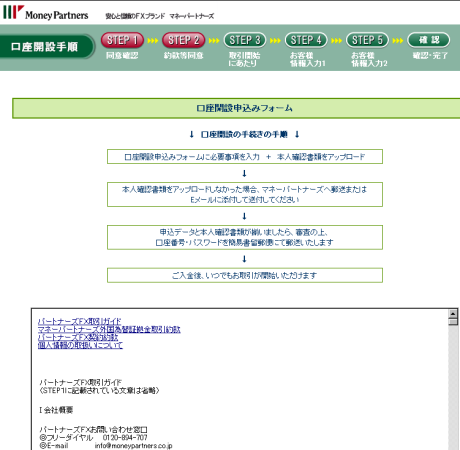Viewport: 460px width, 450px height.
Task: Select the STEP 3 badge
Action: [245, 40]
